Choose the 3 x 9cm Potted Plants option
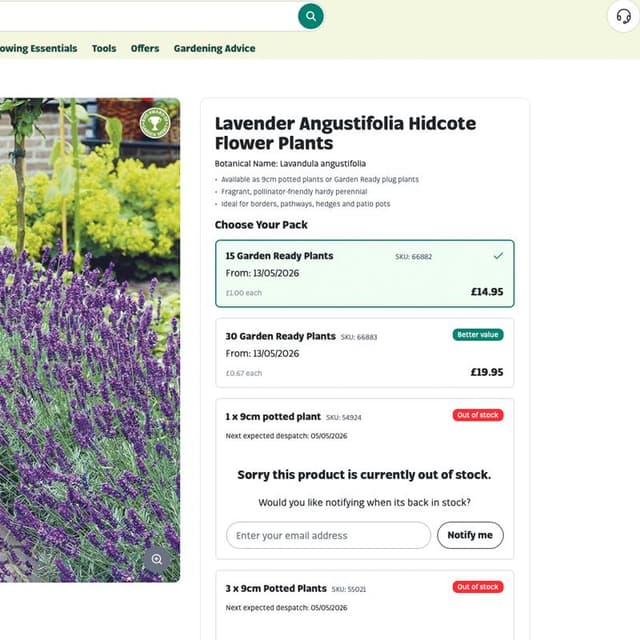Screen dimensions: 640x640 click(276, 589)
